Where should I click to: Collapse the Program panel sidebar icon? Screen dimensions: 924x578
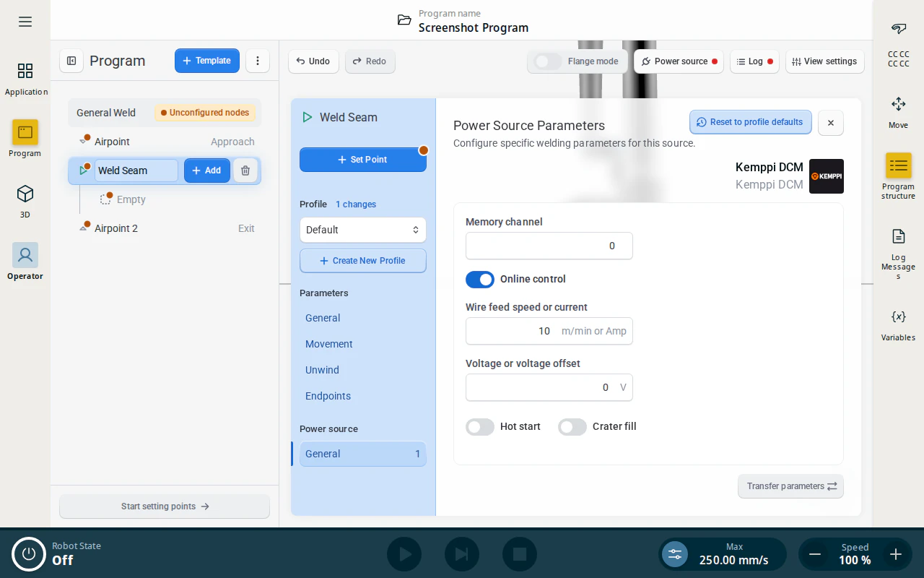[x=71, y=61]
